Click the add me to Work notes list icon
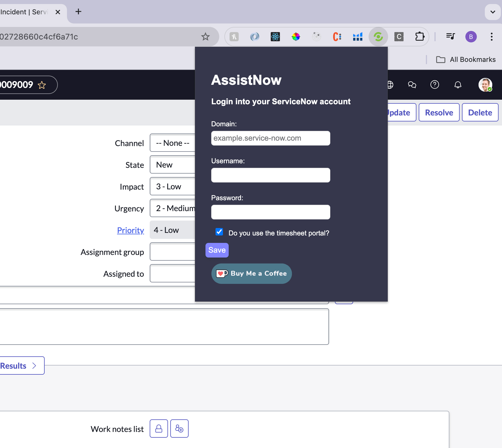502x448 pixels. (179, 429)
